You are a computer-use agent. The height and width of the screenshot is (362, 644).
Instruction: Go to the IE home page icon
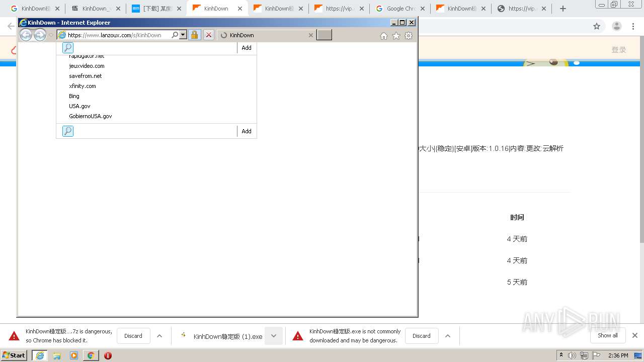(384, 36)
